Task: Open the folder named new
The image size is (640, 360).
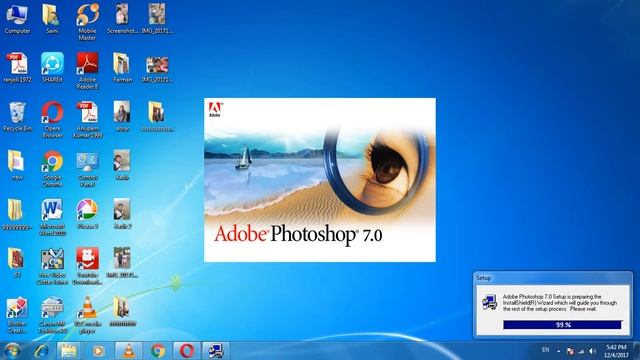Action: coord(16,165)
